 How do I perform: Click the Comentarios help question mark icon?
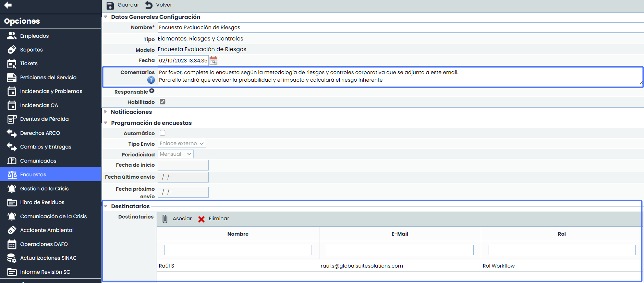151,80
